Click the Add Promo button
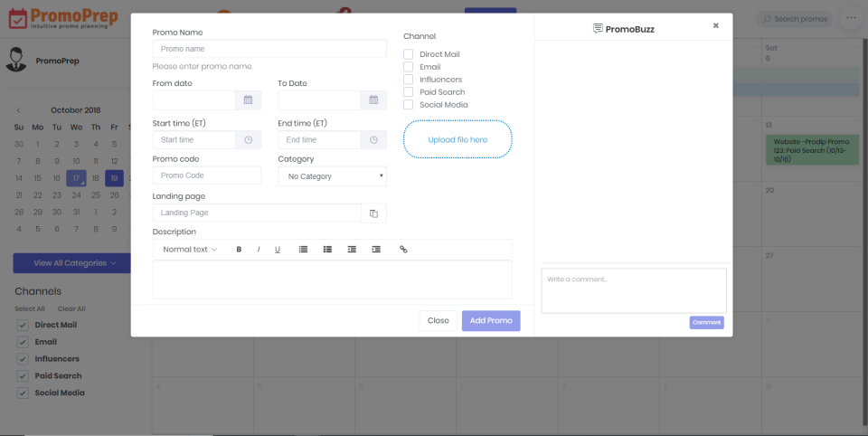The height and width of the screenshot is (436, 868). click(491, 321)
